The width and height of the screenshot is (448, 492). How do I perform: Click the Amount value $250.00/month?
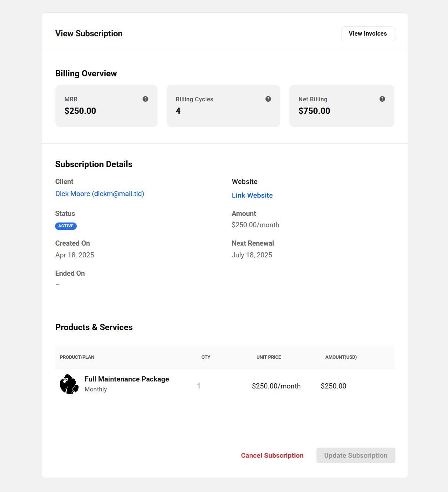[x=256, y=225]
